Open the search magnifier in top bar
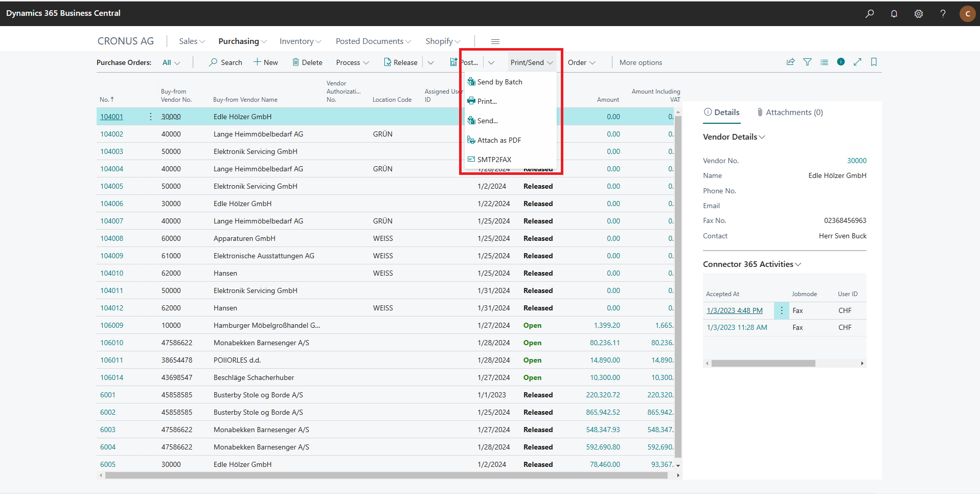Viewport: 980px width, 494px height. pos(869,14)
